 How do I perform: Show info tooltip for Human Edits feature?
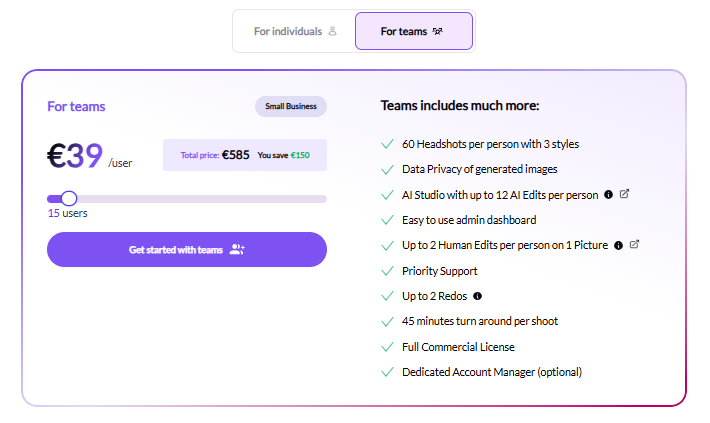click(618, 245)
